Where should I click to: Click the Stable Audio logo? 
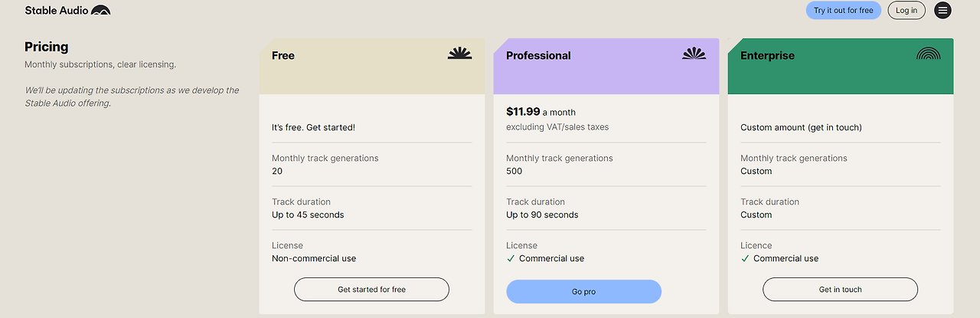tap(67, 11)
